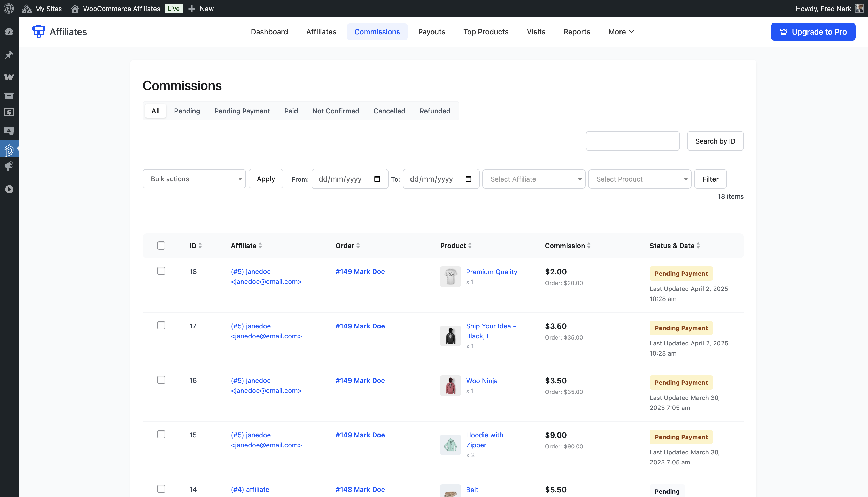Open the archive box icon in sidebar
Image resolution: width=868 pixels, height=497 pixels.
pyautogui.click(x=9, y=96)
